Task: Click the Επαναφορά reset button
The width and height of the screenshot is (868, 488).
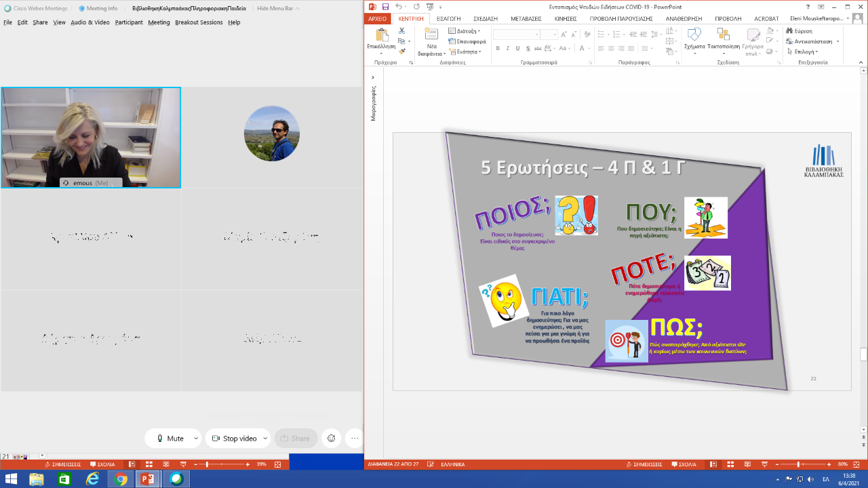Action: tap(467, 41)
